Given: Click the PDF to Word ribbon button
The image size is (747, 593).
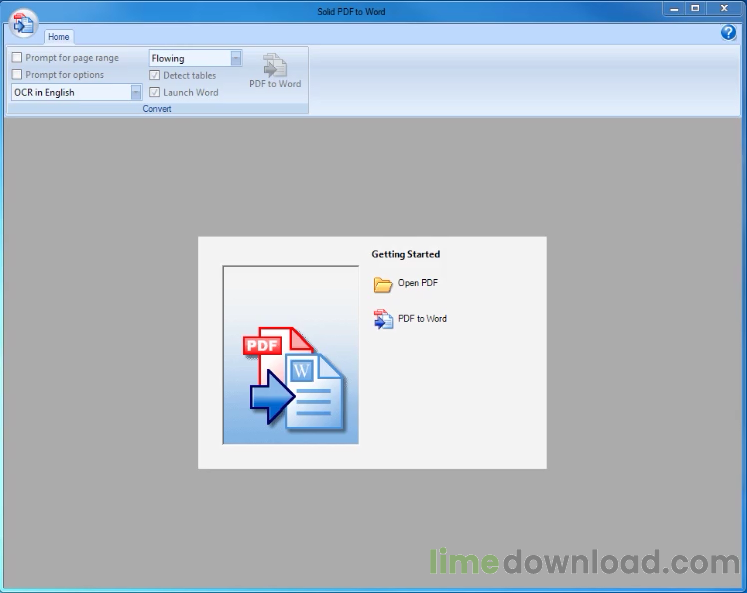Looking at the screenshot, I should pos(275,70).
